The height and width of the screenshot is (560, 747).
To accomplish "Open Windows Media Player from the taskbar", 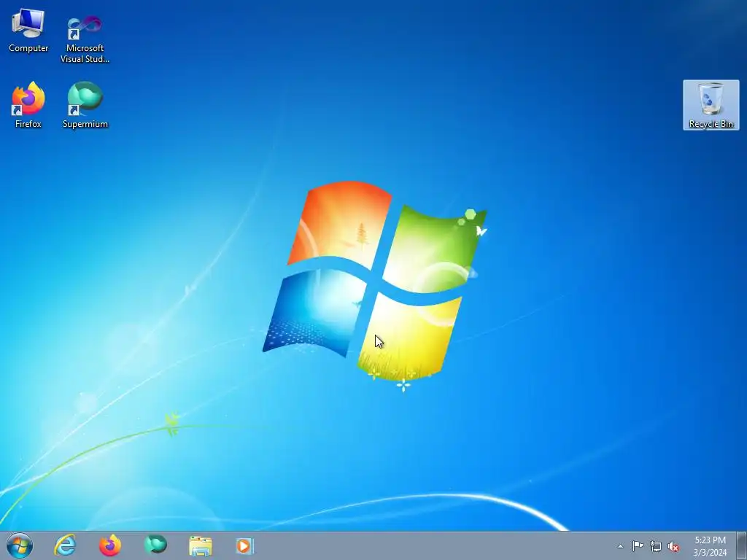I will [245, 545].
